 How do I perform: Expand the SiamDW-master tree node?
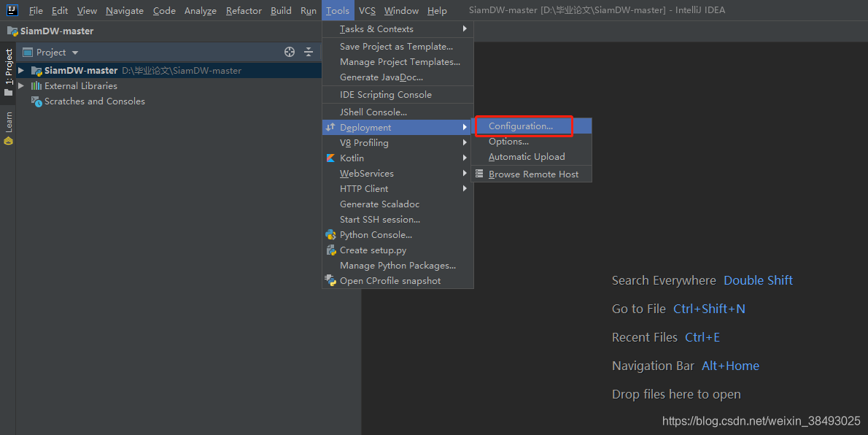click(x=21, y=70)
